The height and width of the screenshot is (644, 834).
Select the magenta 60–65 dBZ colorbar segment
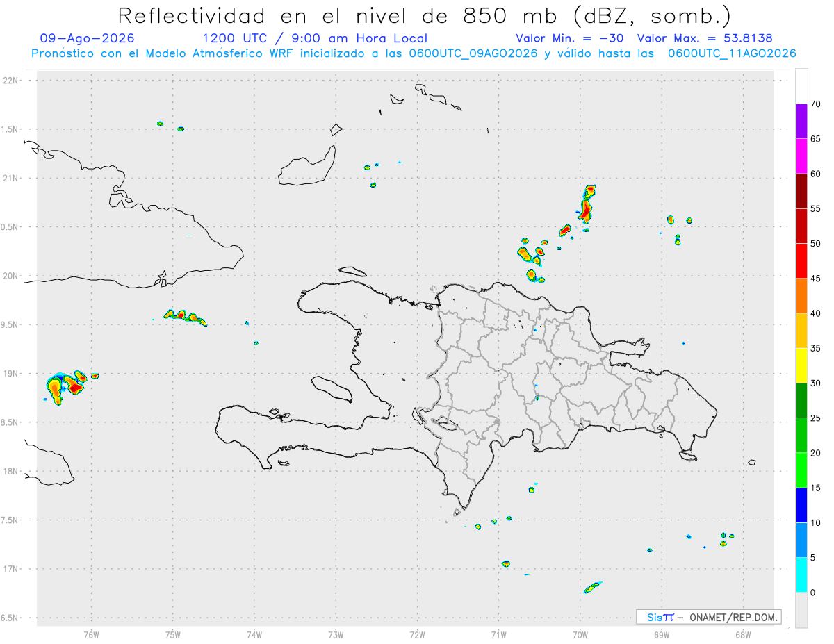801,156
